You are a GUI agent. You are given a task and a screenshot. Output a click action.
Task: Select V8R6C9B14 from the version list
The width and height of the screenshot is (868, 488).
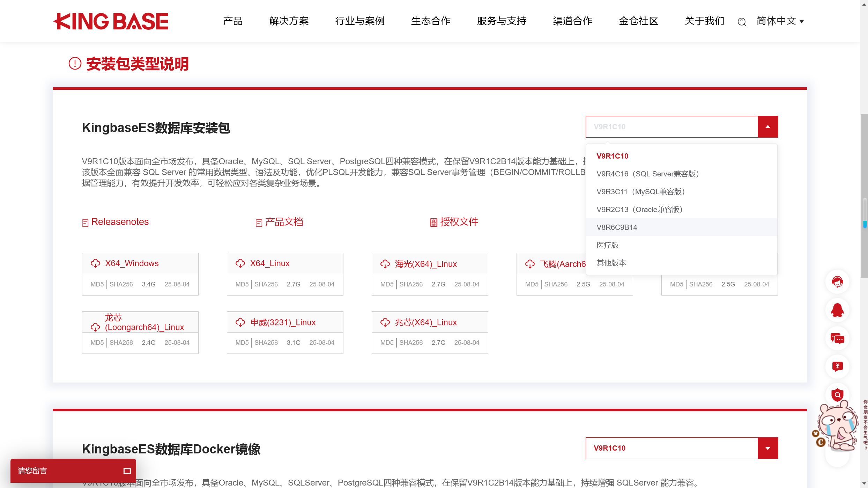point(616,227)
